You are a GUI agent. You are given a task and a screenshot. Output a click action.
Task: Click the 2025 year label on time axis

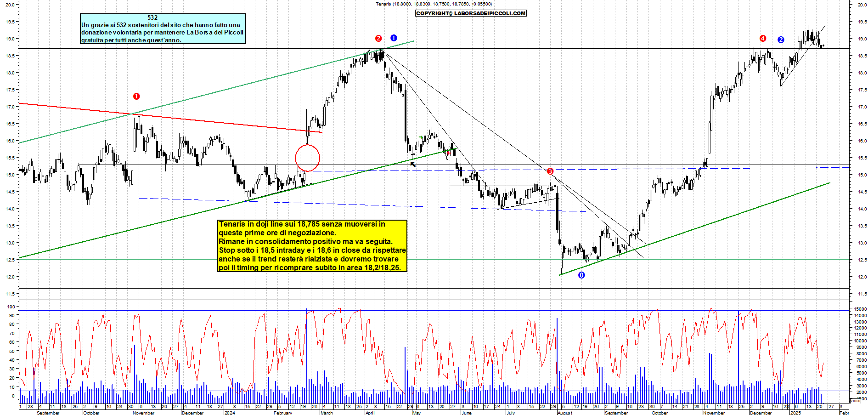795,413
